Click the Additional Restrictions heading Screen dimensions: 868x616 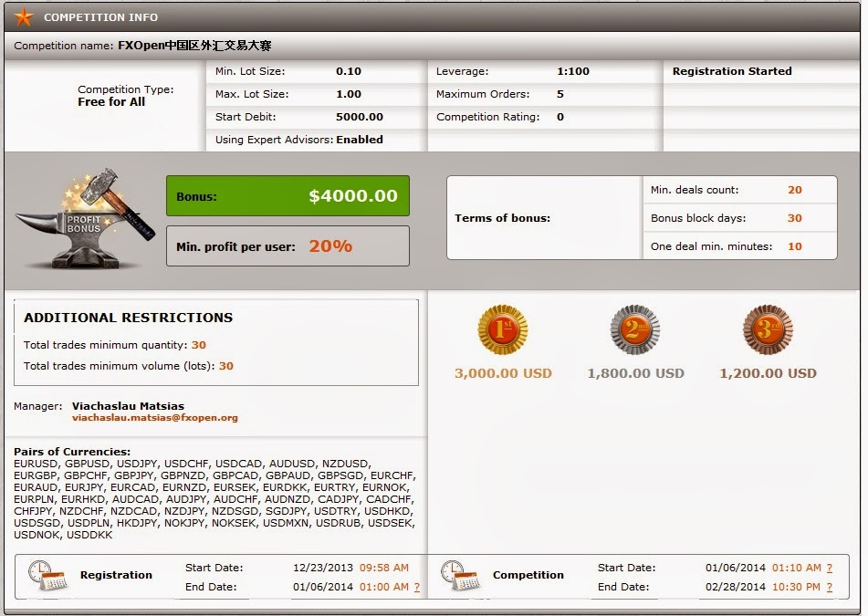tap(129, 318)
